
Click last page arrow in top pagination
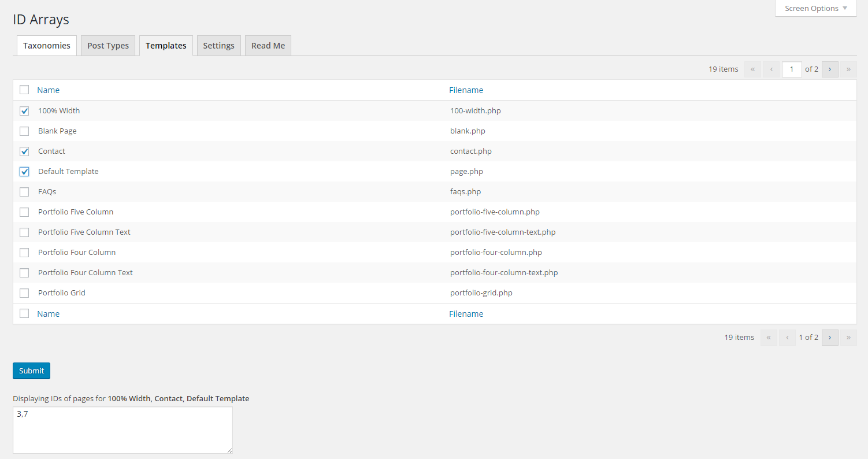point(848,69)
